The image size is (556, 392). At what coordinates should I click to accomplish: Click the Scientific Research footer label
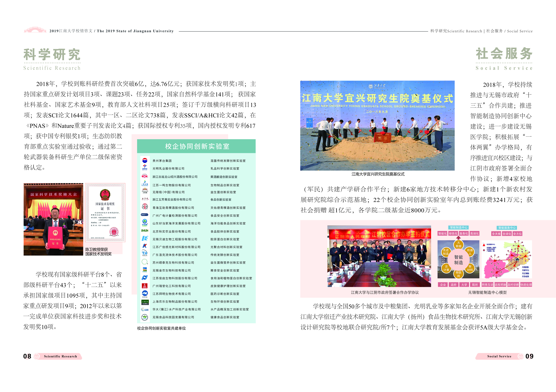point(60,356)
